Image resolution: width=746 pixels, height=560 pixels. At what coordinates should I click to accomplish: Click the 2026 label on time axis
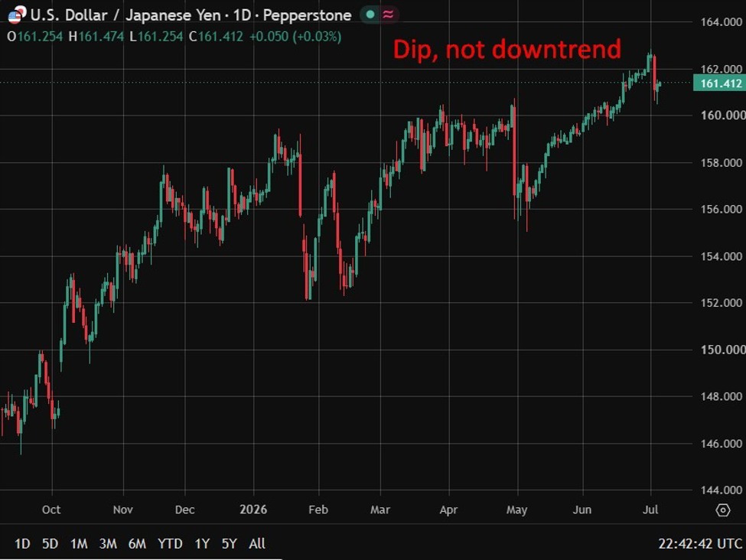253,510
